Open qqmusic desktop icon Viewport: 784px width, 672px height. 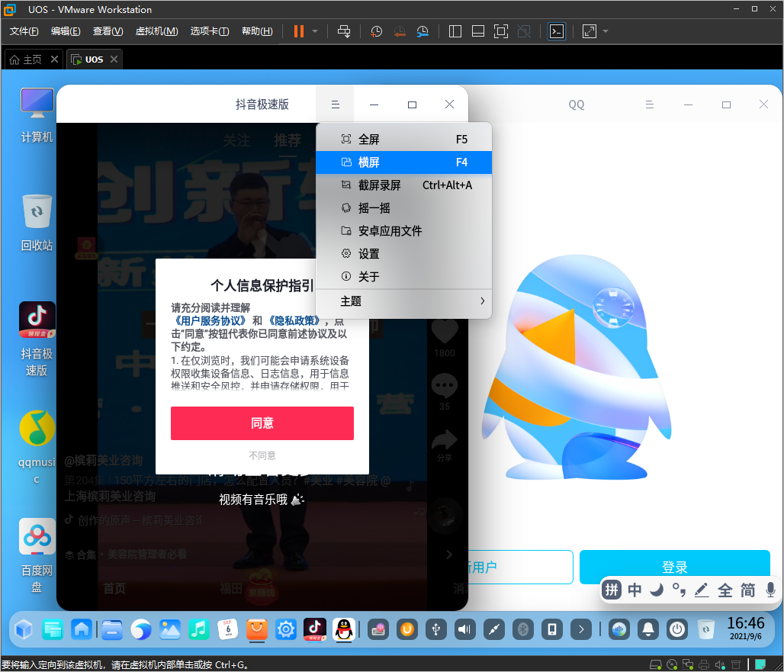(37, 448)
